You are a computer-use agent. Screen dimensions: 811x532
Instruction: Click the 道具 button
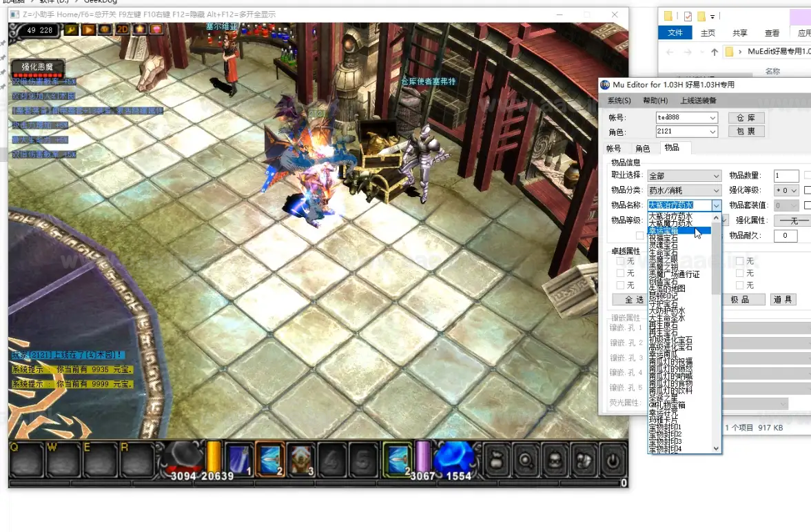783,300
